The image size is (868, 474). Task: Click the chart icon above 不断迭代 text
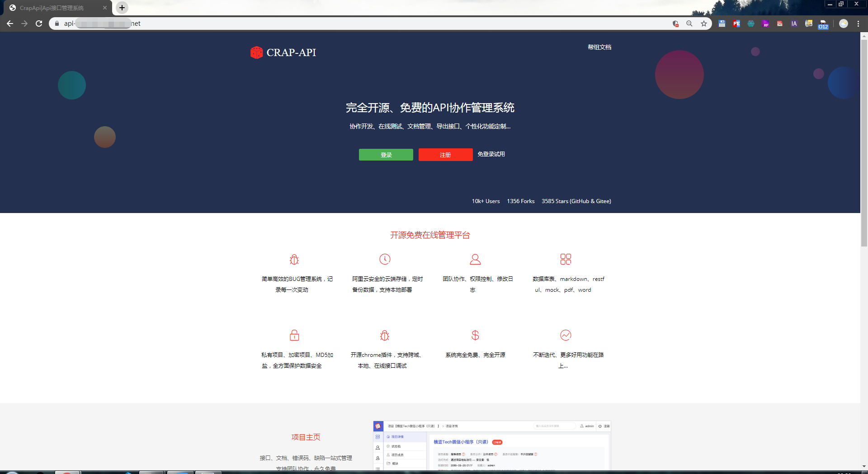tap(566, 335)
